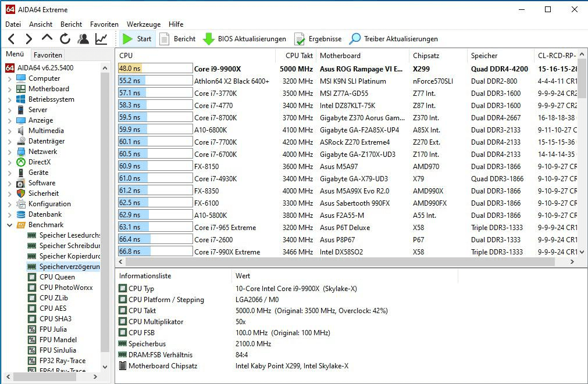Viewport: 588px width, 384px height.
Task: Open the Hilfe menu
Action: point(176,24)
